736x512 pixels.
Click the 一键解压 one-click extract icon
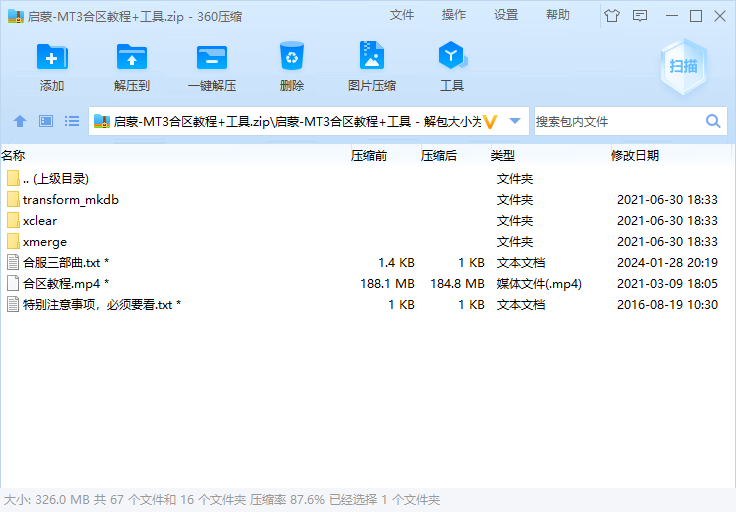212,57
